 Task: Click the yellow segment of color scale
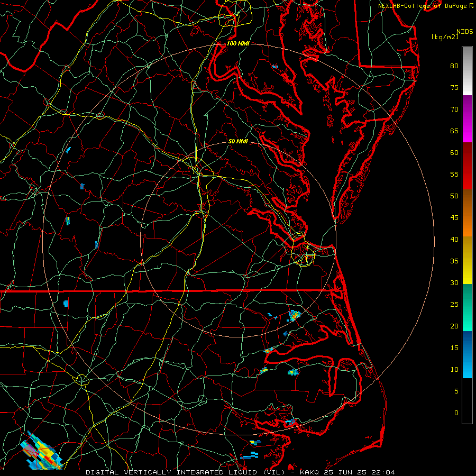click(x=467, y=260)
